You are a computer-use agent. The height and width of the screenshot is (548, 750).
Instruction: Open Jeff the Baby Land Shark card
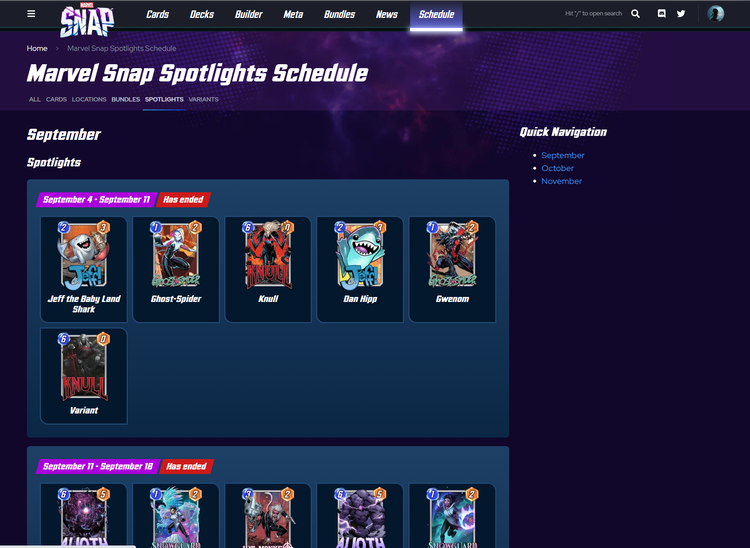(84, 269)
